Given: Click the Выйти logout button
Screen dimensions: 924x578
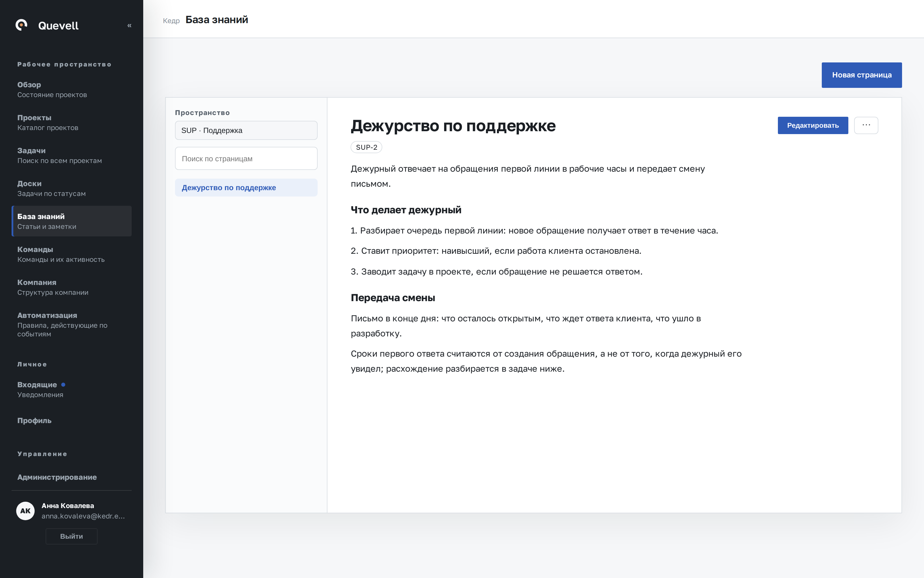Looking at the screenshot, I should click(x=71, y=536).
